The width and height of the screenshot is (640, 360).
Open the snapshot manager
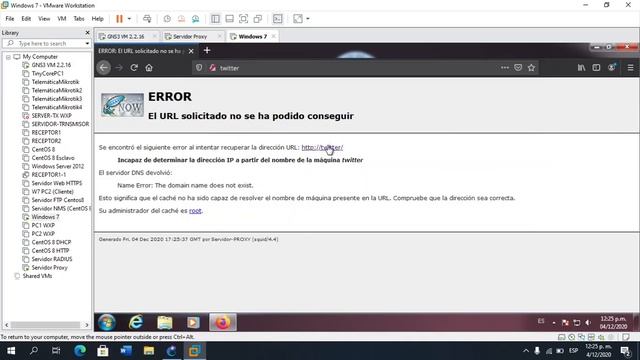196,19
